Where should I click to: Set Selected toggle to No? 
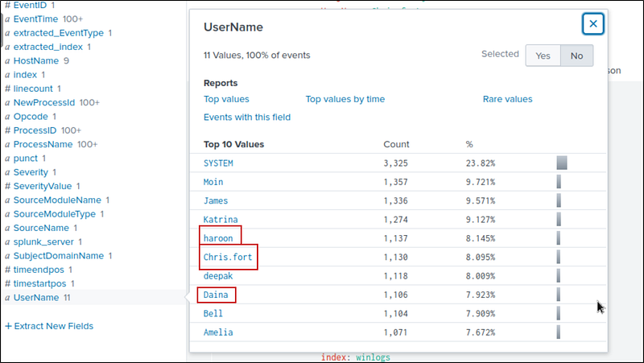point(576,56)
